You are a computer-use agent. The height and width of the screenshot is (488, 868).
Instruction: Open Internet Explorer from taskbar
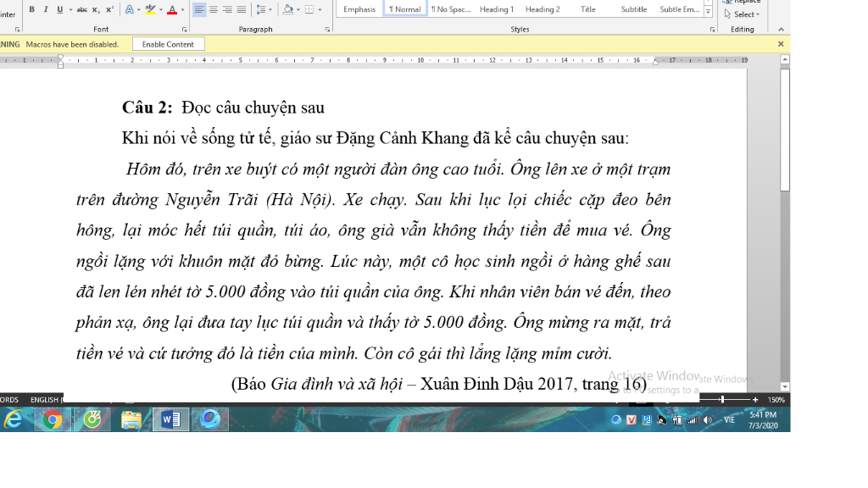click(14, 420)
